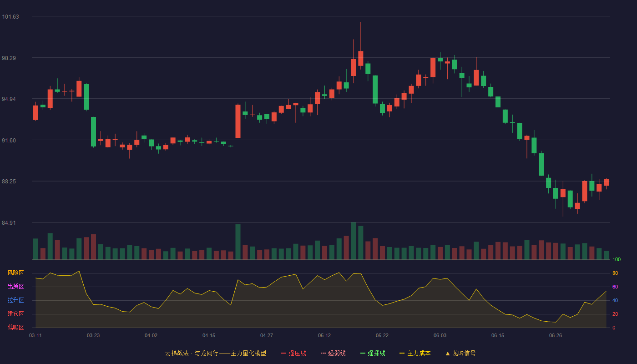This screenshot has width=637, height=364.
Task: Click the red 20 indicator scale value
Action: tap(615, 314)
